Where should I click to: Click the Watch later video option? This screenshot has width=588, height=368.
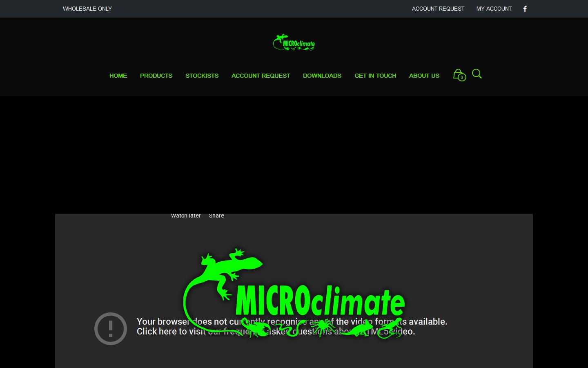pyautogui.click(x=186, y=215)
